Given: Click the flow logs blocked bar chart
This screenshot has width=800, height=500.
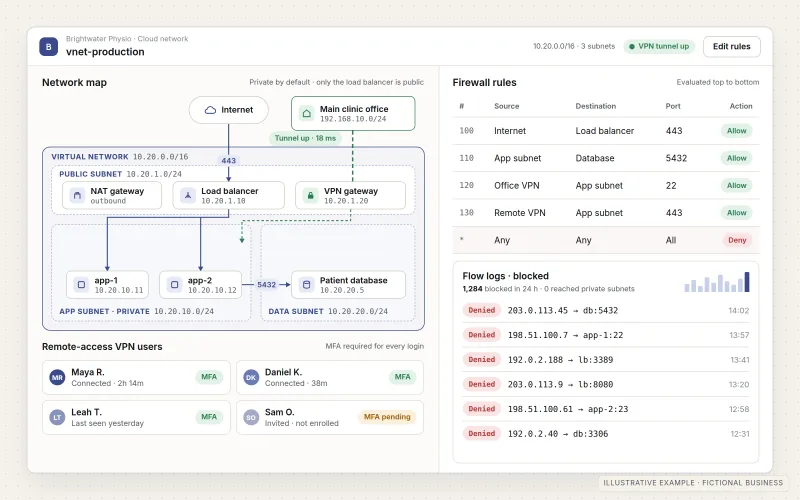Looking at the screenshot, I should [x=717, y=282].
